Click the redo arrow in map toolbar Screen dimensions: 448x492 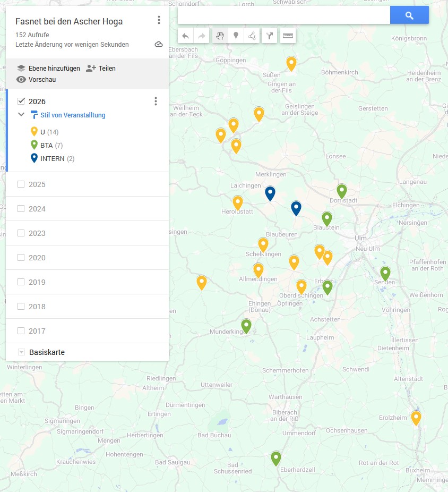pyautogui.click(x=202, y=36)
